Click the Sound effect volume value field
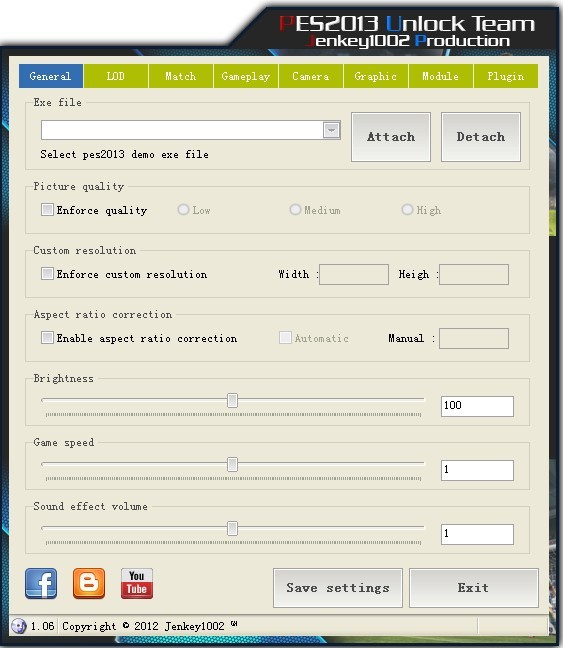Viewport: 563px width, 648px height. point(477,534)
